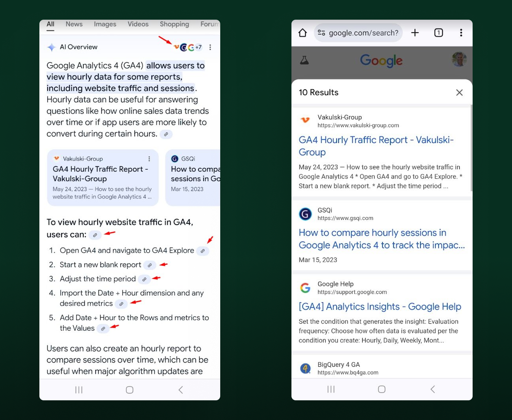Tap the Android home button on right phone

(382, 389)
